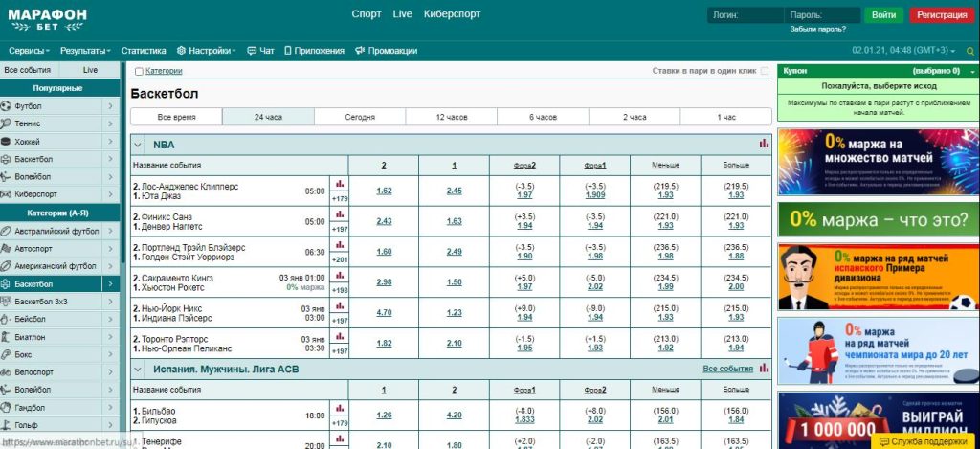Open the Live tab in top navigation
Viewport: 980px width, 449px height.
402,14
